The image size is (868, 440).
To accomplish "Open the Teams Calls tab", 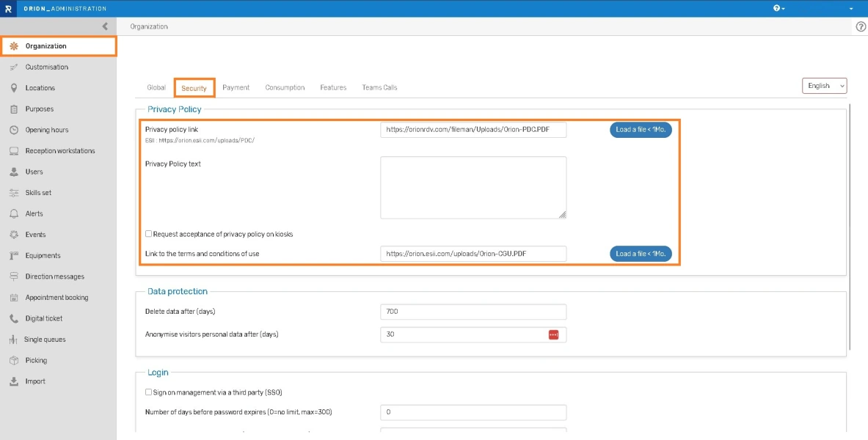I will 379,87.
